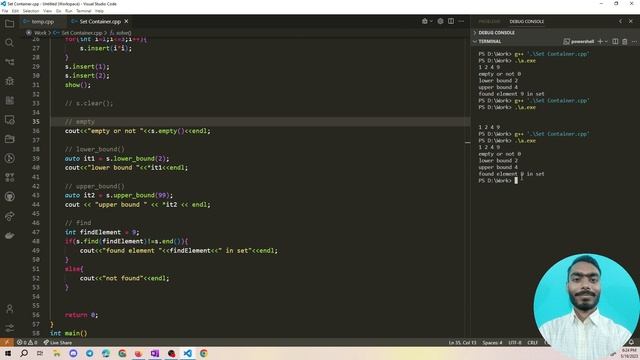Image resolution: width=640 pixels, height=360 pixels.
Task: Click the solve() breadcrumb symbol
Action: point(121,33)
